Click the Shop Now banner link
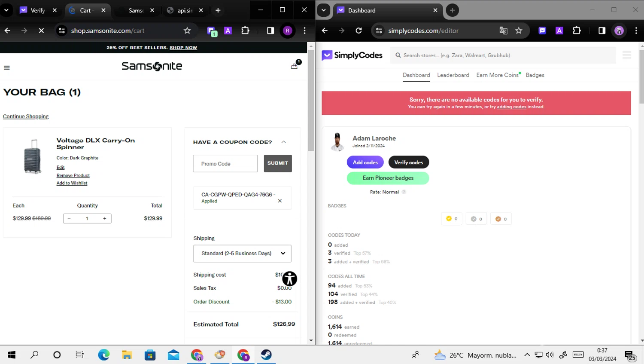Viewport: 644px width, 364px height. [x=183, y=48]
